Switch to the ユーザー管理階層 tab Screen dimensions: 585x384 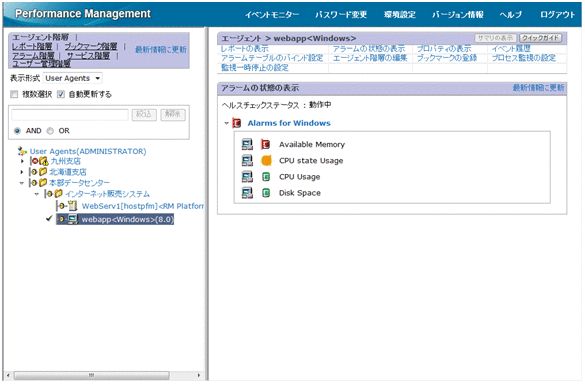[41, 64]
